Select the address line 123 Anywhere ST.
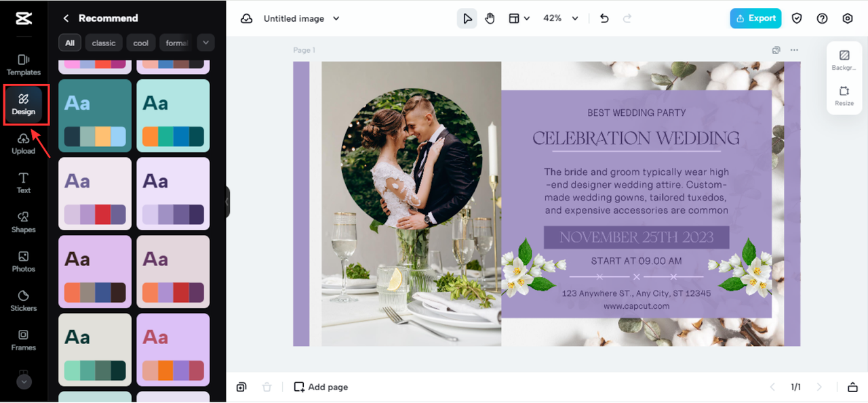 tap(636, 293)
